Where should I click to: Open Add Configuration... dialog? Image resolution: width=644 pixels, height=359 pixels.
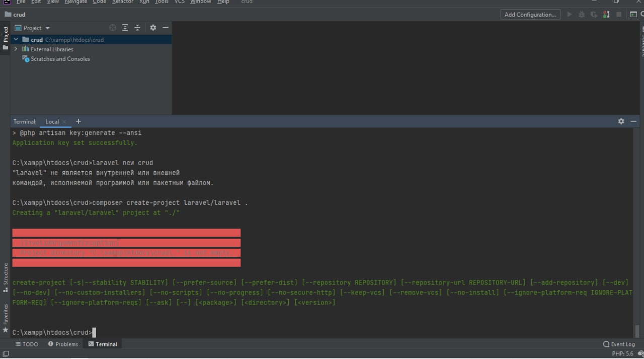point(530,15)
